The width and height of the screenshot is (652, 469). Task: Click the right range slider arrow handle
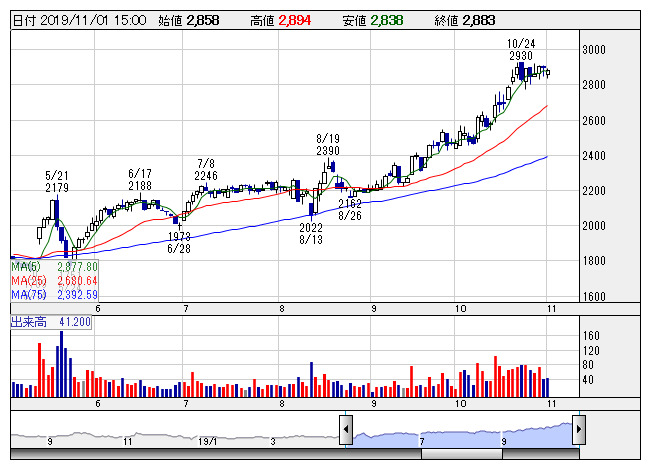tap(579, 430)
